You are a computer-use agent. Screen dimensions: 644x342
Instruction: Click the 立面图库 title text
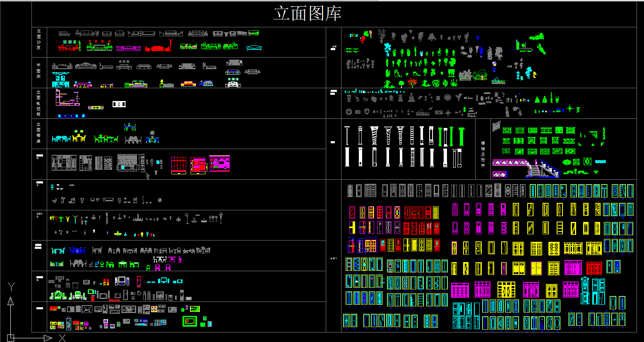(x=307, y=14)
